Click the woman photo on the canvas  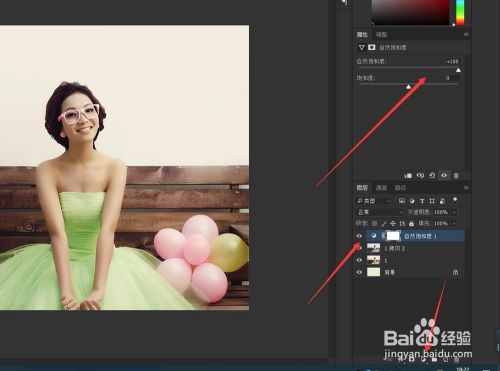click(x=124, y=168)
